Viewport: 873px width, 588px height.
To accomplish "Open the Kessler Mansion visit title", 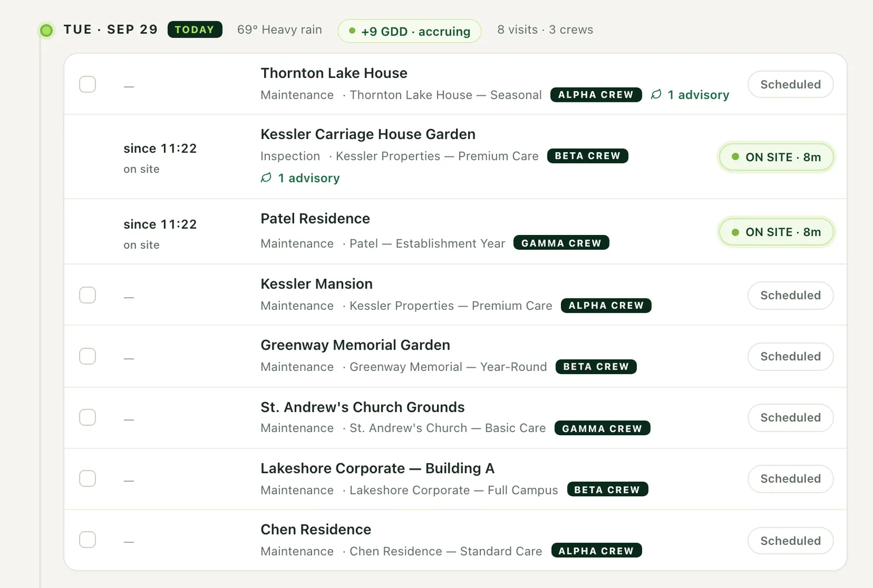I will pos(316,284).
